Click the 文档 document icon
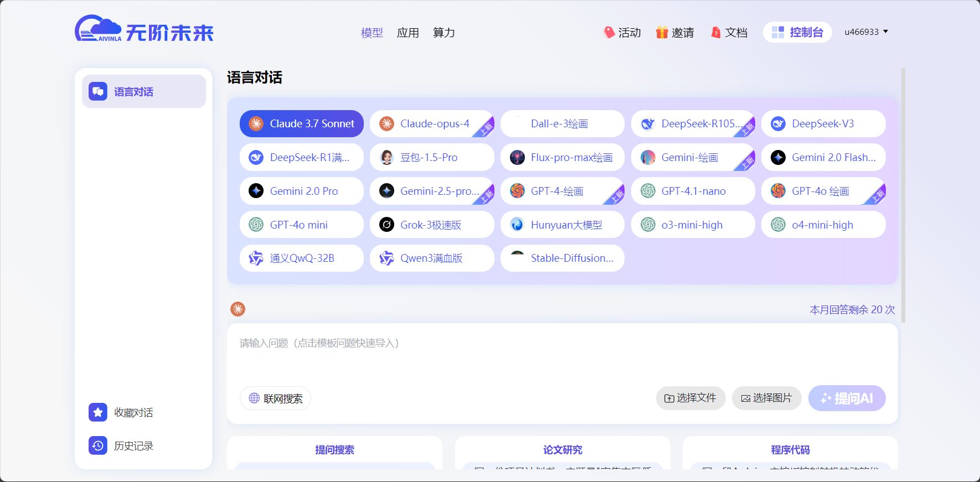This screenshot has height=482, width=980. (716, 32)
